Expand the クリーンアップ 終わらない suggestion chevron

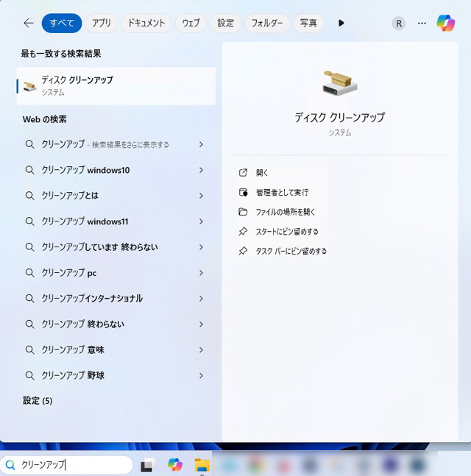point(201,324)
